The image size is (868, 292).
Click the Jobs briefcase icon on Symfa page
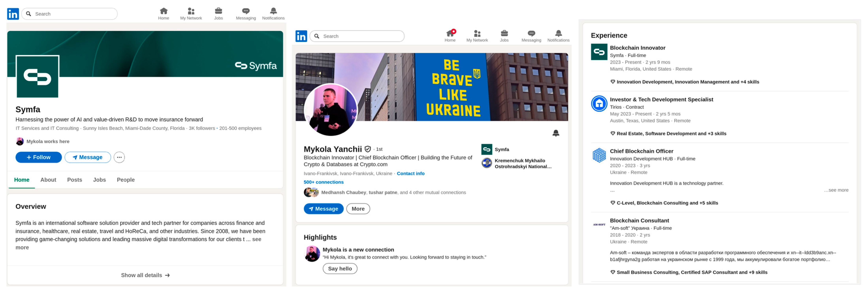click(218, 11)
